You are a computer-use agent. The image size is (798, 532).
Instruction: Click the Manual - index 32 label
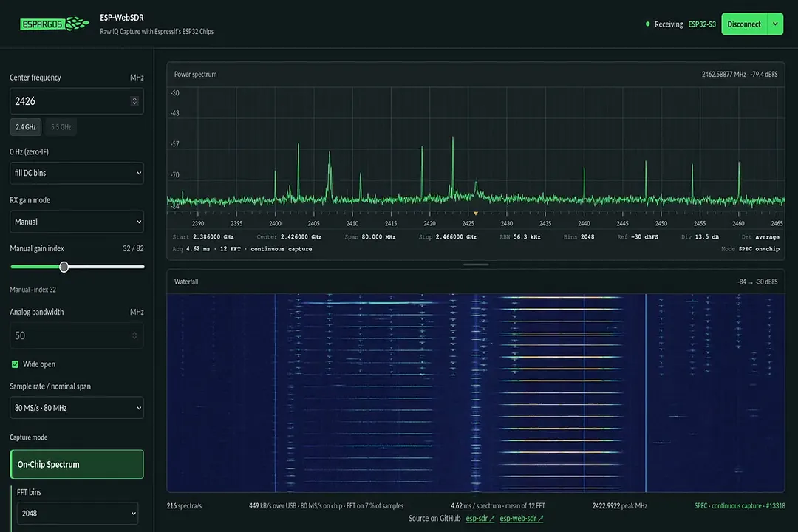click(33, 289)
